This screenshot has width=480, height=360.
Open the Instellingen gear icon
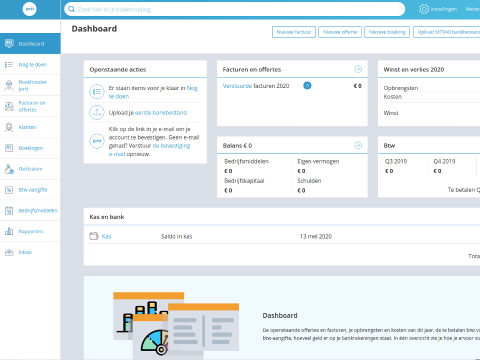(x=424, y=9)
